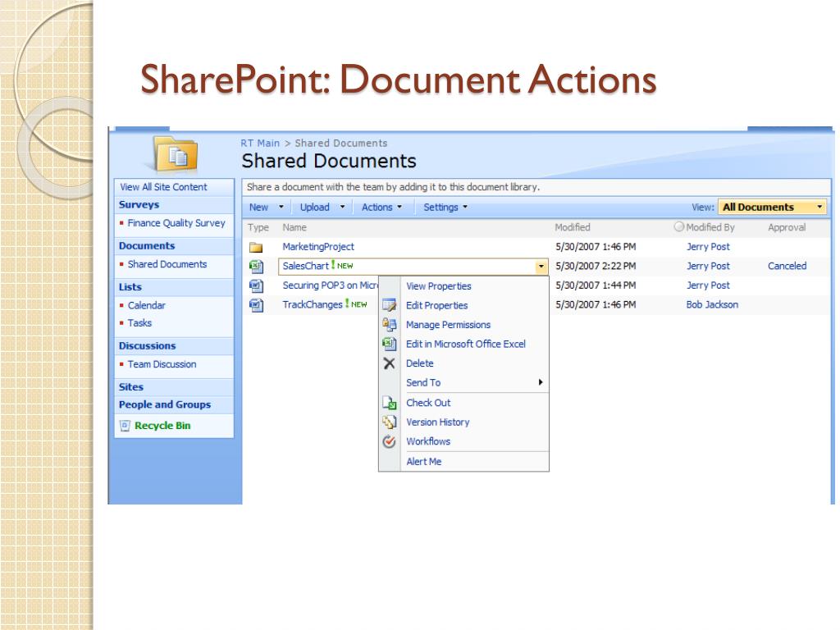Screen dimensions: 840x630
Task: Click the Recycle Bin icon in sidebar
Action: point(125,426)
